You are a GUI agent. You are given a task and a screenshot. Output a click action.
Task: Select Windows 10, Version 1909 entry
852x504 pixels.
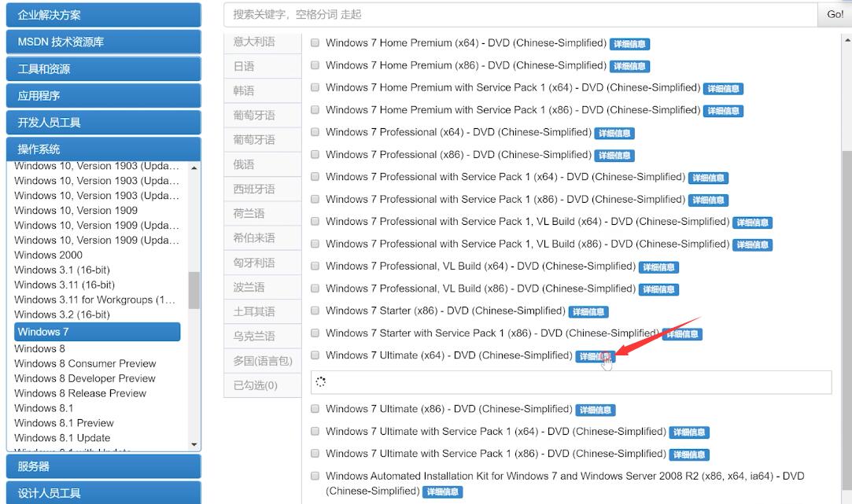pyautogui.click(x=76, y=211)
